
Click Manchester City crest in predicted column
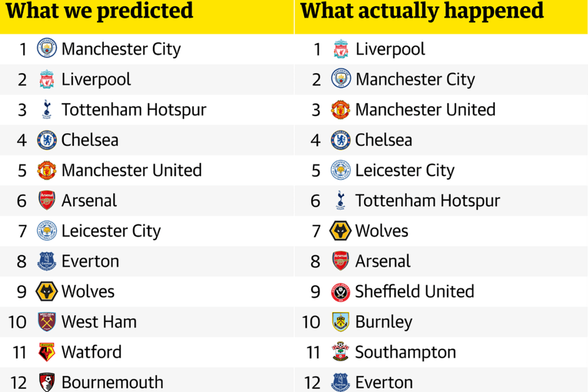pos(47,49)
